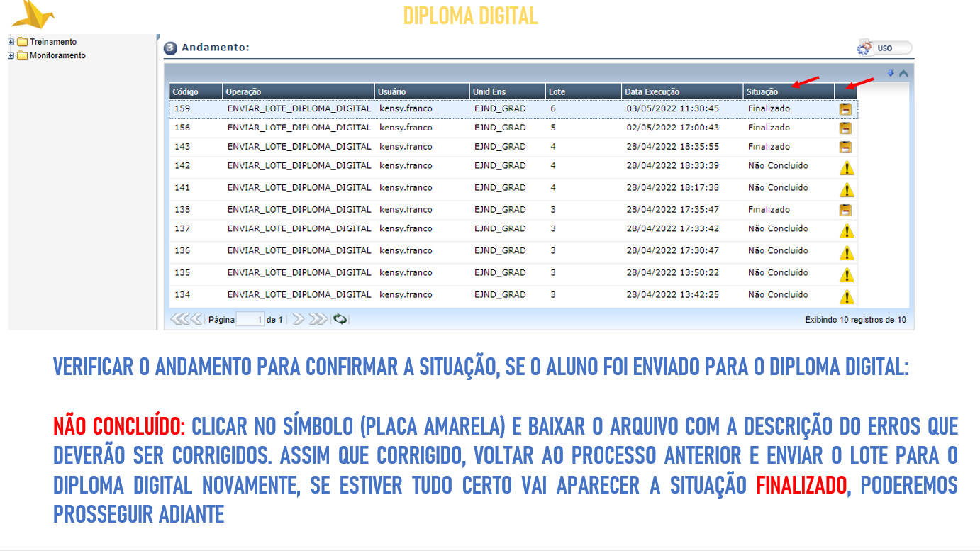Click date 28/04/2022 18:35:55
The image size is (980, 551).
click(673, 147)
